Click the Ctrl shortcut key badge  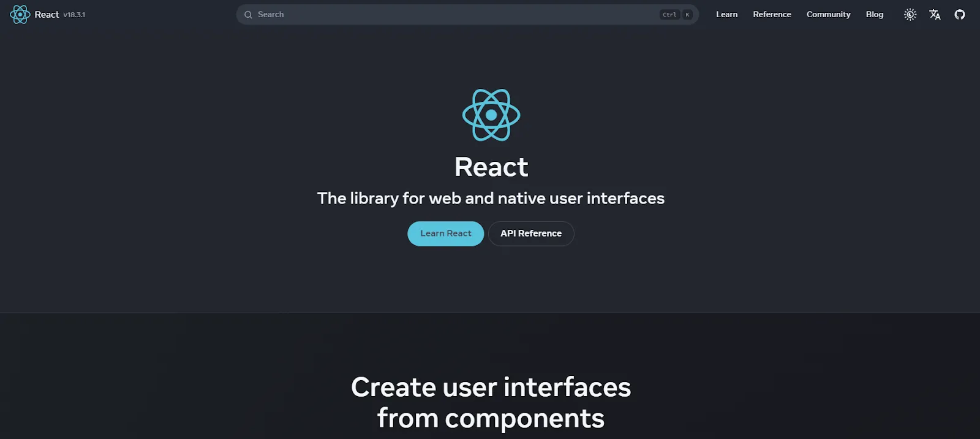[669, 15]
